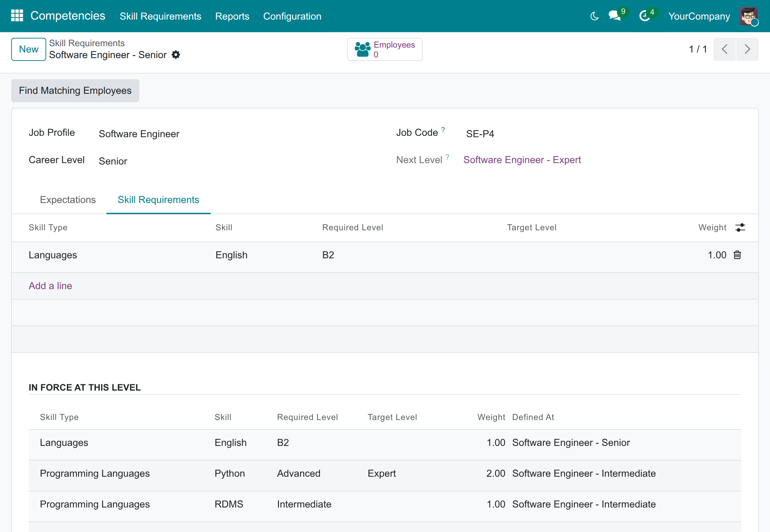Screen dimensions: 770x532
Task: Go to next record arrow
Action: 748,49
